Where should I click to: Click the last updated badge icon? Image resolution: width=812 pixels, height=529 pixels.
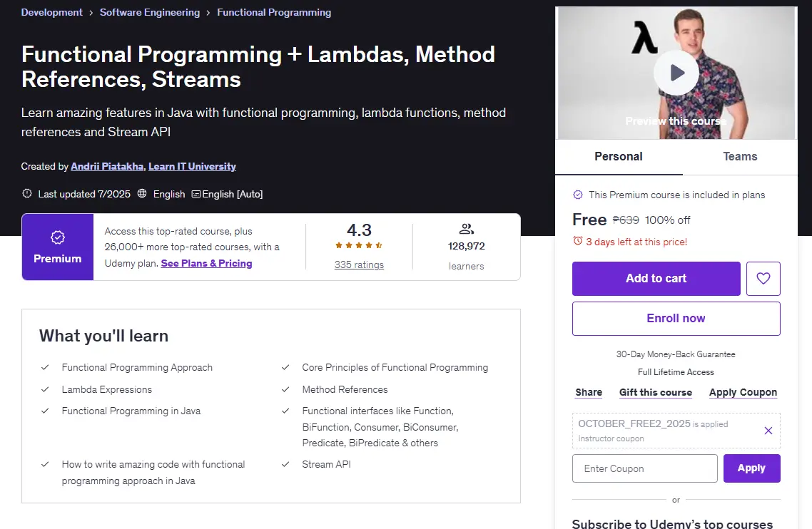tap(27, 194)
